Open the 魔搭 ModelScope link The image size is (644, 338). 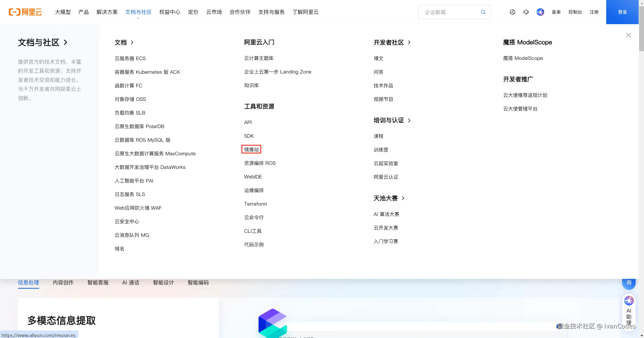click(x=523, y=58)
